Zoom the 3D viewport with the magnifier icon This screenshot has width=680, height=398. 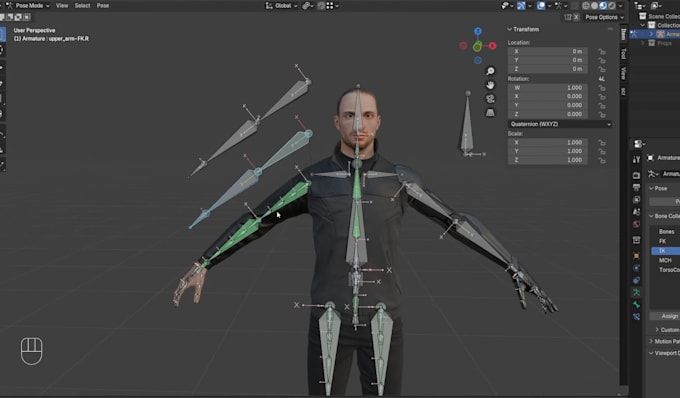pos(490,71)
